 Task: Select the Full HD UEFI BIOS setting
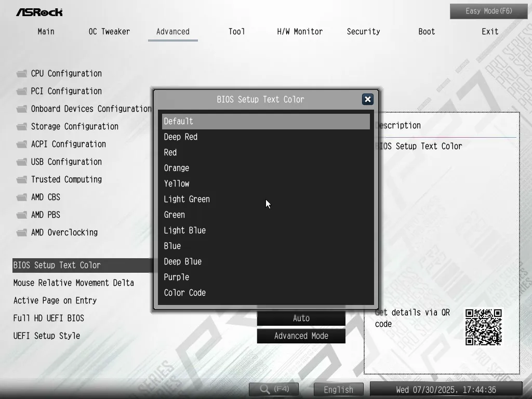48,318
